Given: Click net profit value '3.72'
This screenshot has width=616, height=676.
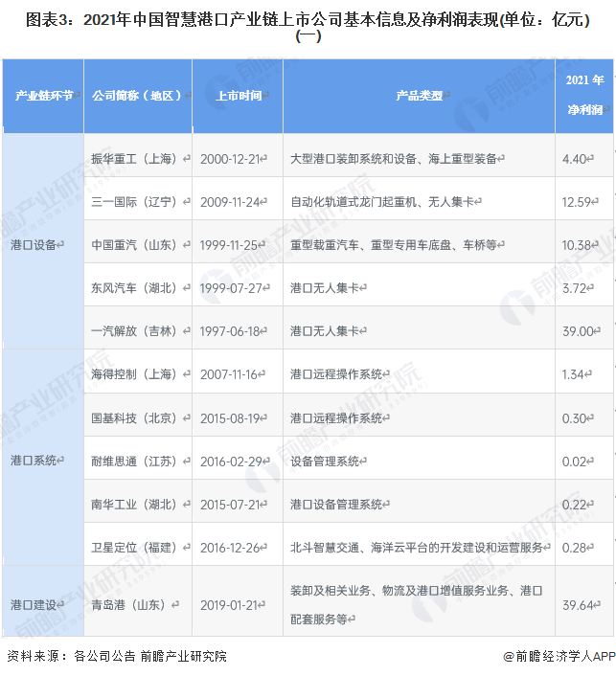Looking at the screenshot, I should coord(574,288).
